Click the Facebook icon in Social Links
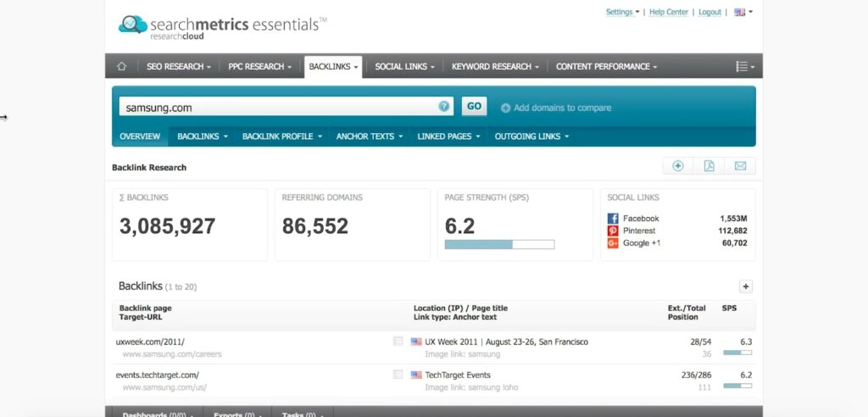The height and width of the screenshot is (417, 868). tap(613, 219)
